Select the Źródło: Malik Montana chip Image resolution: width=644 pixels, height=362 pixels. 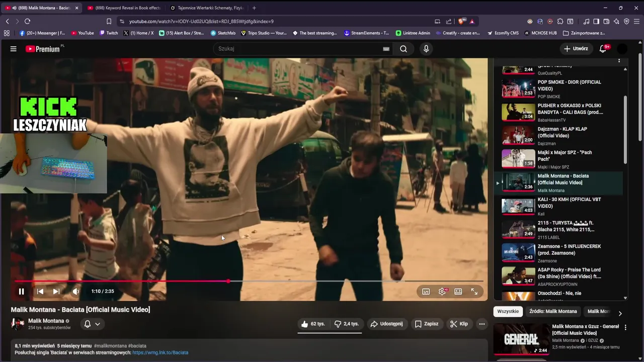(553, 311)
